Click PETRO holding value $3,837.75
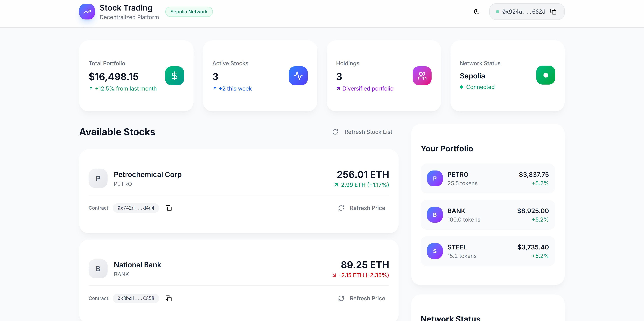The height and width of the screenshot is (321, 644). coord(534,175)
